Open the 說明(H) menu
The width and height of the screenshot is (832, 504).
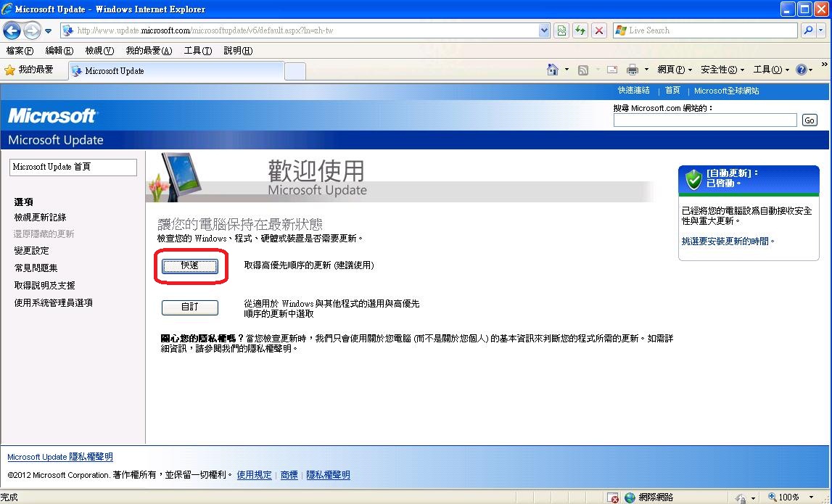238,51
